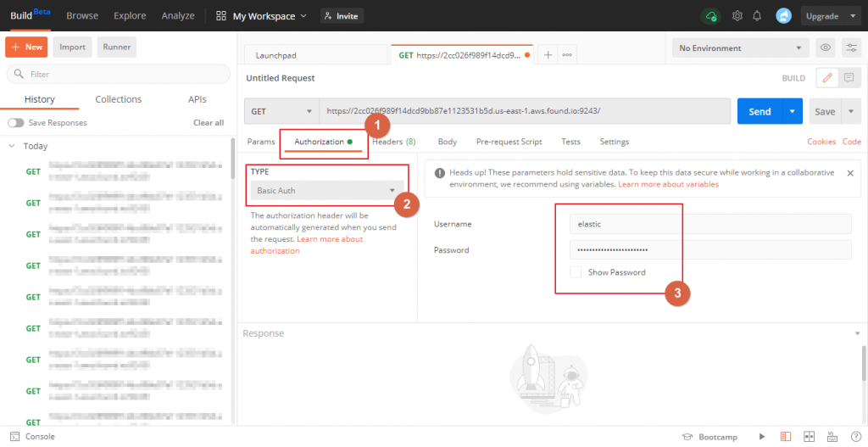
Task: Open the Body tab
Action: pos(448,142)
